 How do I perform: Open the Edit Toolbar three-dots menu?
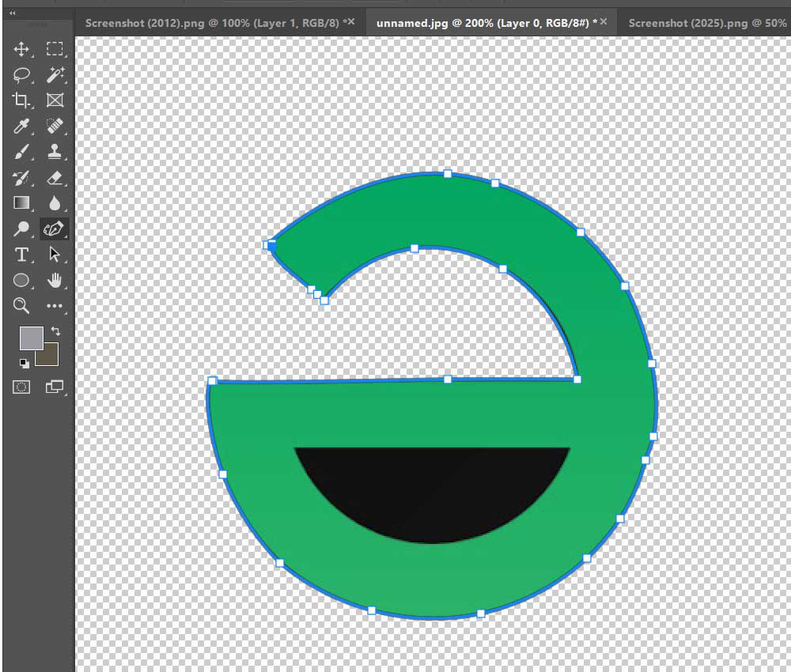tap(55, 306)
